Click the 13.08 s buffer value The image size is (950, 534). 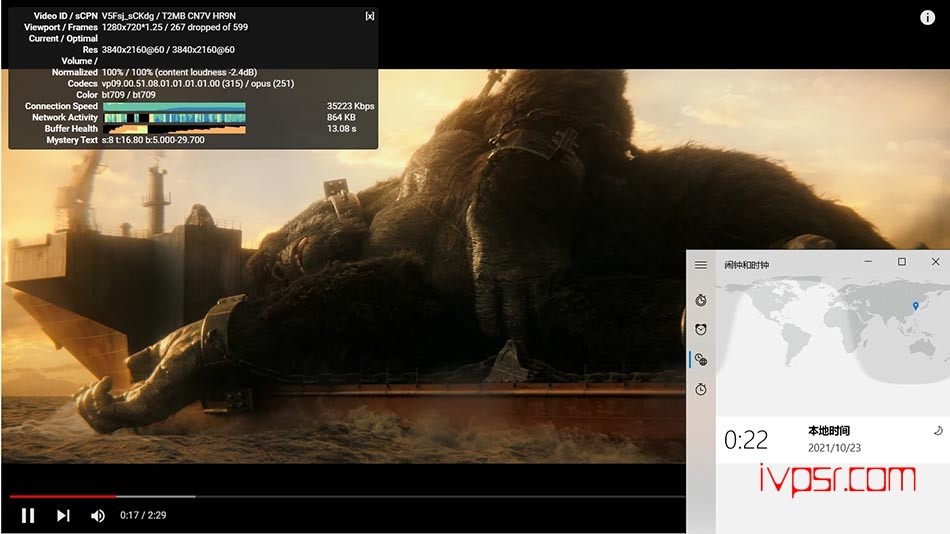341,128
